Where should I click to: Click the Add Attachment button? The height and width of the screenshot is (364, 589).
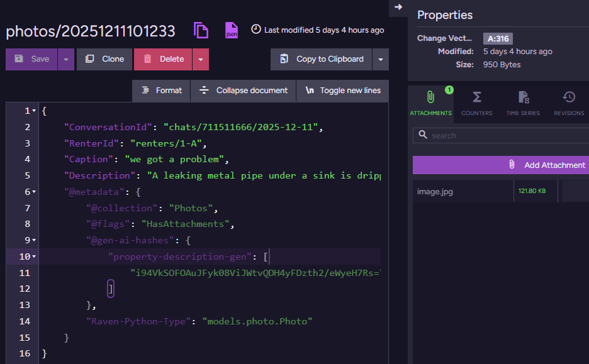click(500, 165)
